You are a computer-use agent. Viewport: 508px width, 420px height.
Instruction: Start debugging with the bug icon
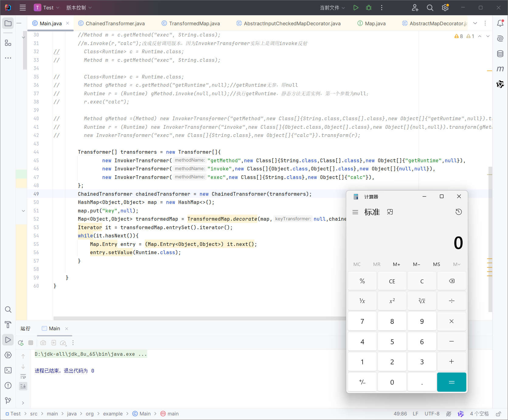[369, 8]
